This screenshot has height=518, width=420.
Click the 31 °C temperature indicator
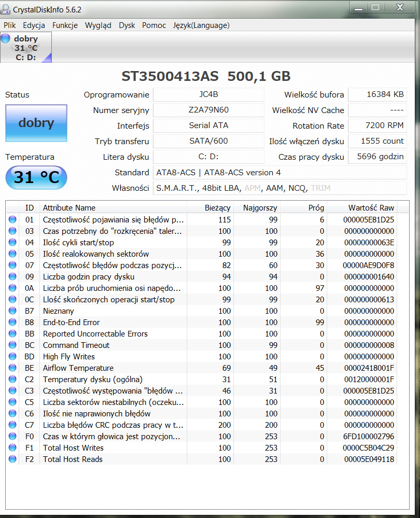[36, 177]
